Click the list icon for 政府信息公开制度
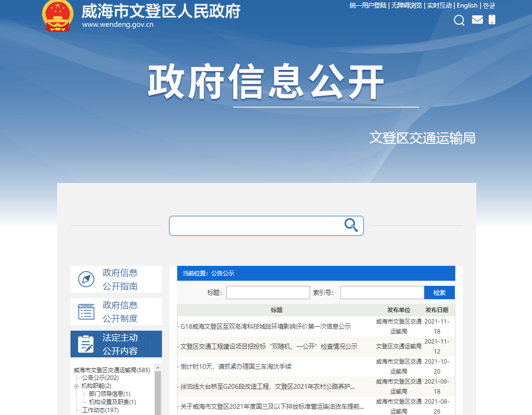 click(86, 312)
